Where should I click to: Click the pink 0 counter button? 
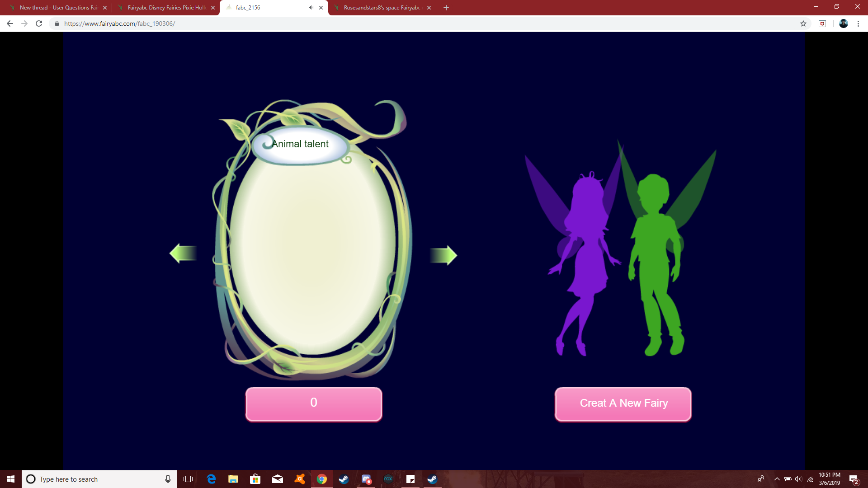[313, 404]
